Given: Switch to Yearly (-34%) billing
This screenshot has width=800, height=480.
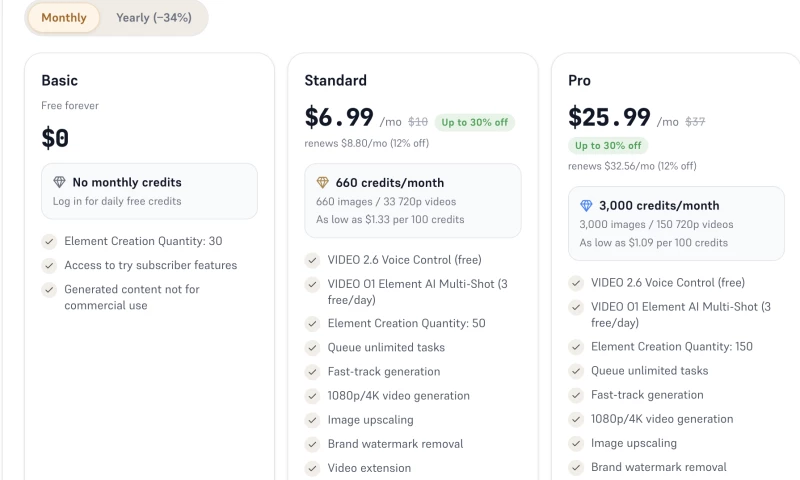Looking at the screenshot, I should 154,18.
